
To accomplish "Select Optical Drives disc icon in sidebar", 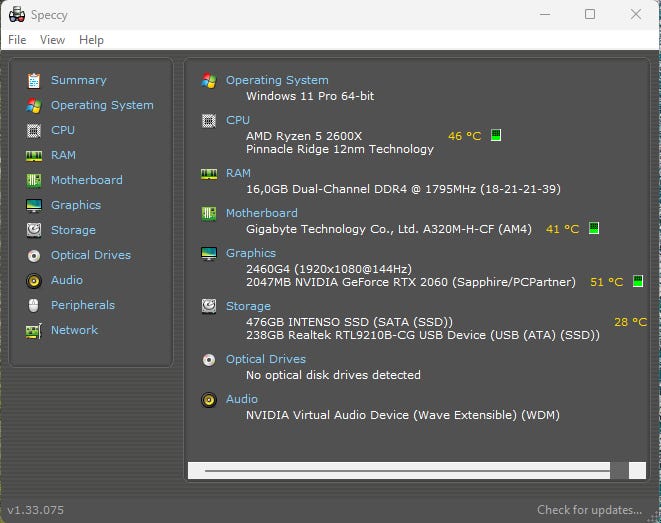I will [34, 255].
